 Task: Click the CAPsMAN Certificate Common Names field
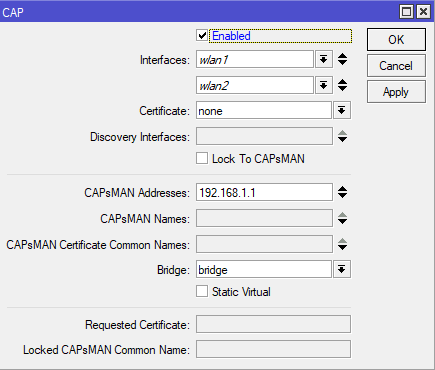(x=264, y=244)
